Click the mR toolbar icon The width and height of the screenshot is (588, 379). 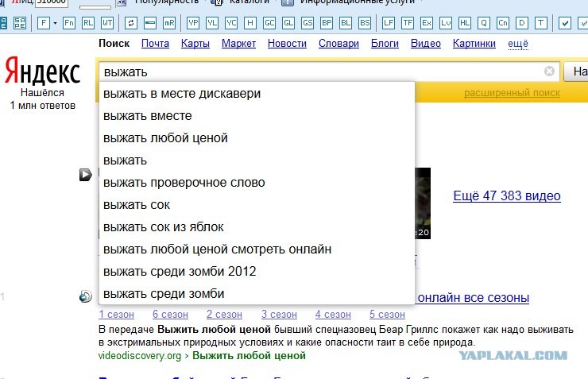169,23
